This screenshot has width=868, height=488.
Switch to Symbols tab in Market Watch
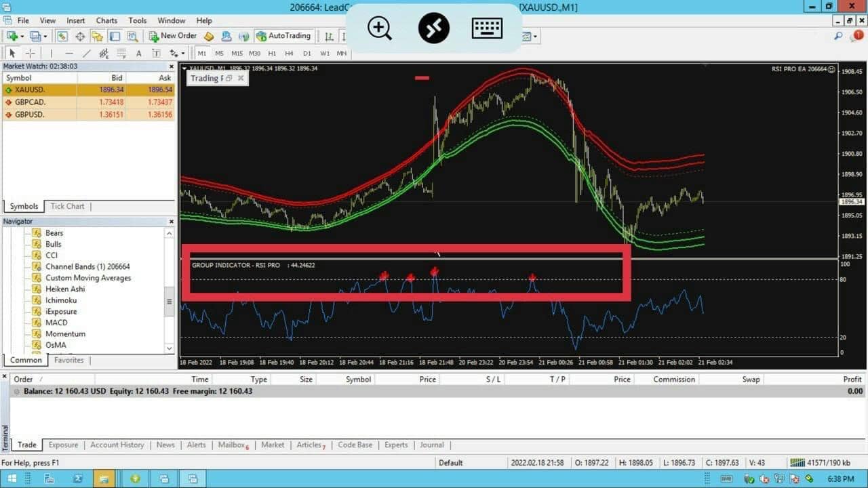(24, 206)
